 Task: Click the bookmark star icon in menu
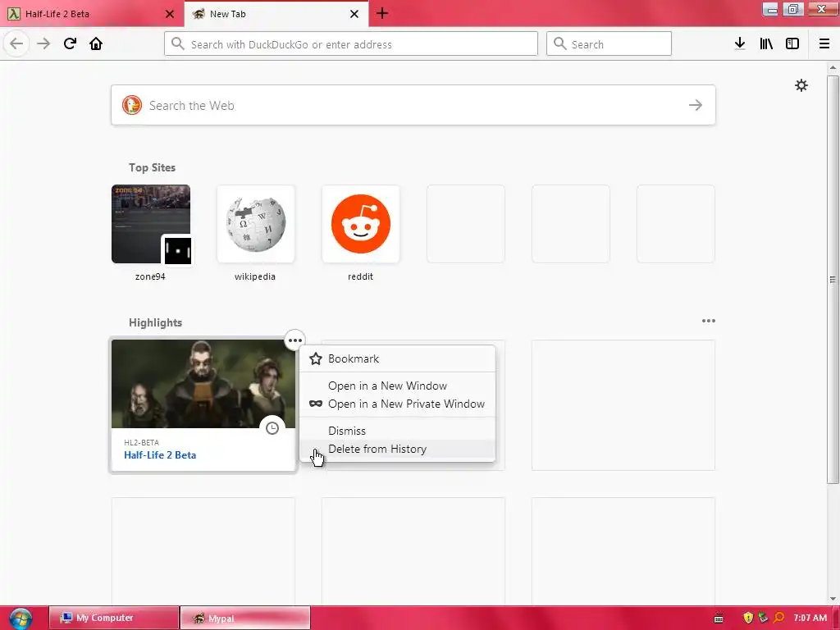click(x=316, y=358)
